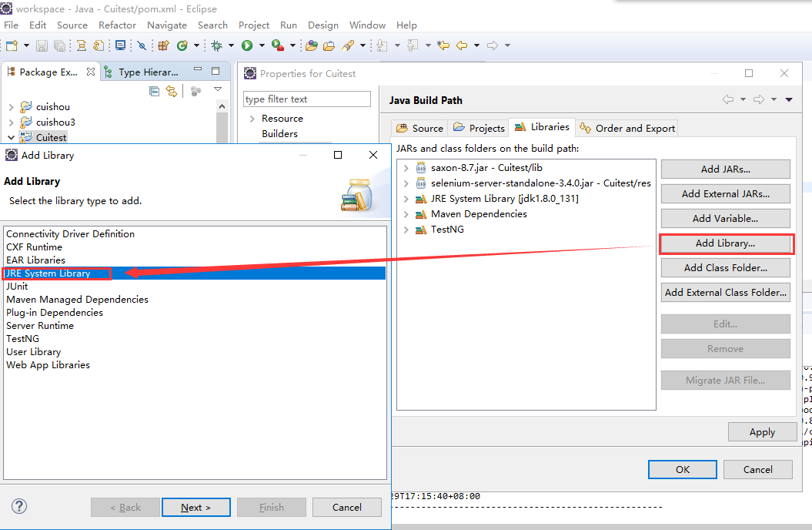Click the Add Library... button
812x530 pixels.
[x=726, y=243]
